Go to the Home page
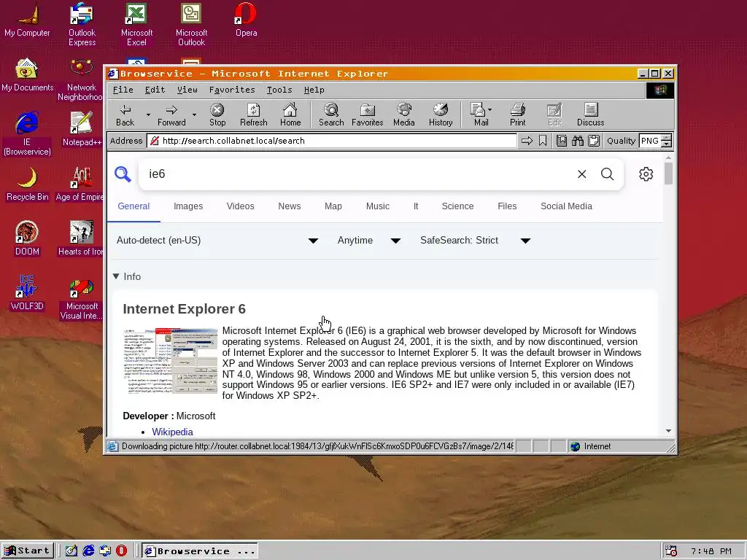 290,114
